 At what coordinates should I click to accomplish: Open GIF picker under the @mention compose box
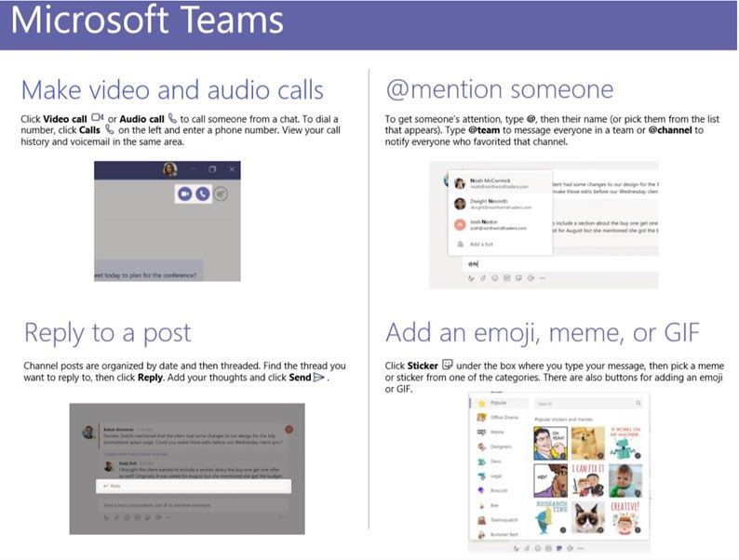pyautogui.click(x=506, y=278)
